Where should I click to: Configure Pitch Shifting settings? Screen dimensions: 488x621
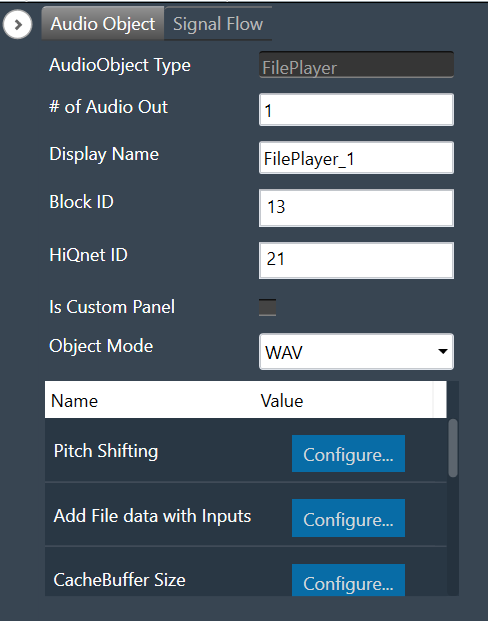(348, 453)
